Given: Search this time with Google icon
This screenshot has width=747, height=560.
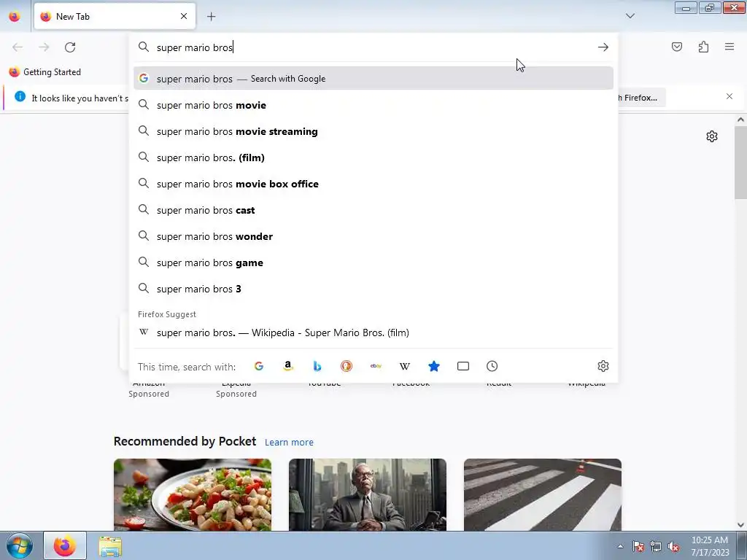Looking at the screenshot, I should coord(259,366).
